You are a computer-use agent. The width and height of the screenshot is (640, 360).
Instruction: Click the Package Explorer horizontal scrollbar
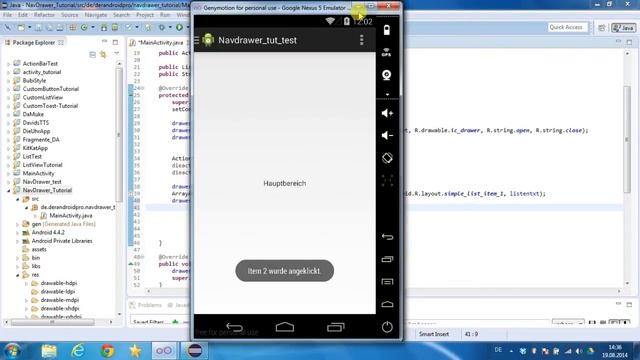(x=52, y=322)
